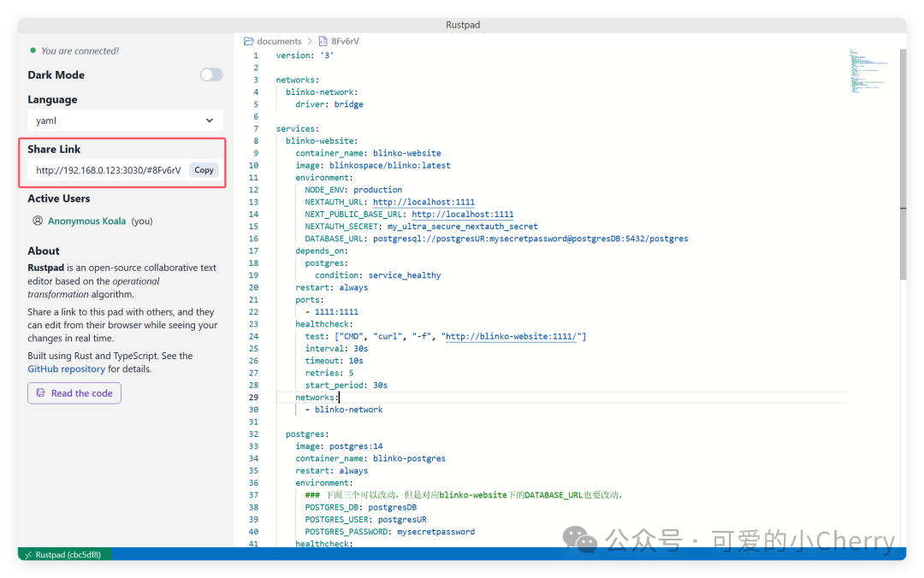The image size is (924, 578).
Task: Place cursor on version: '3' line
Action: (305, 56)
